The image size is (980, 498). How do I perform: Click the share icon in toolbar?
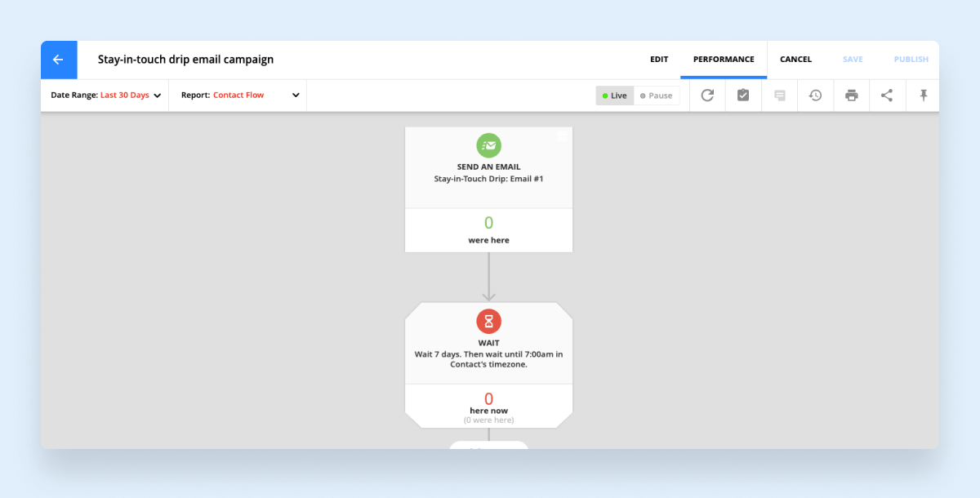887,96
